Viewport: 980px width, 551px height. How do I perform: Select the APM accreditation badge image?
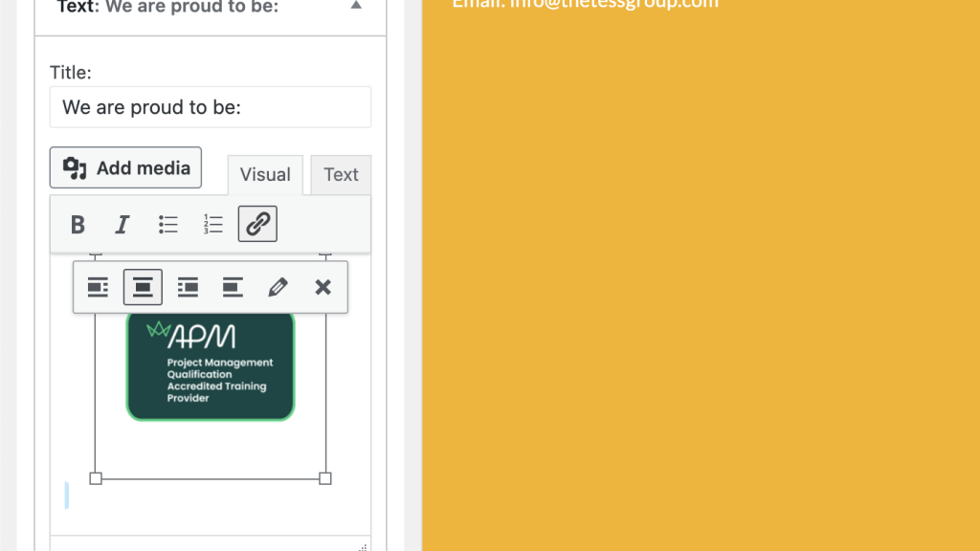click(211, 368)
